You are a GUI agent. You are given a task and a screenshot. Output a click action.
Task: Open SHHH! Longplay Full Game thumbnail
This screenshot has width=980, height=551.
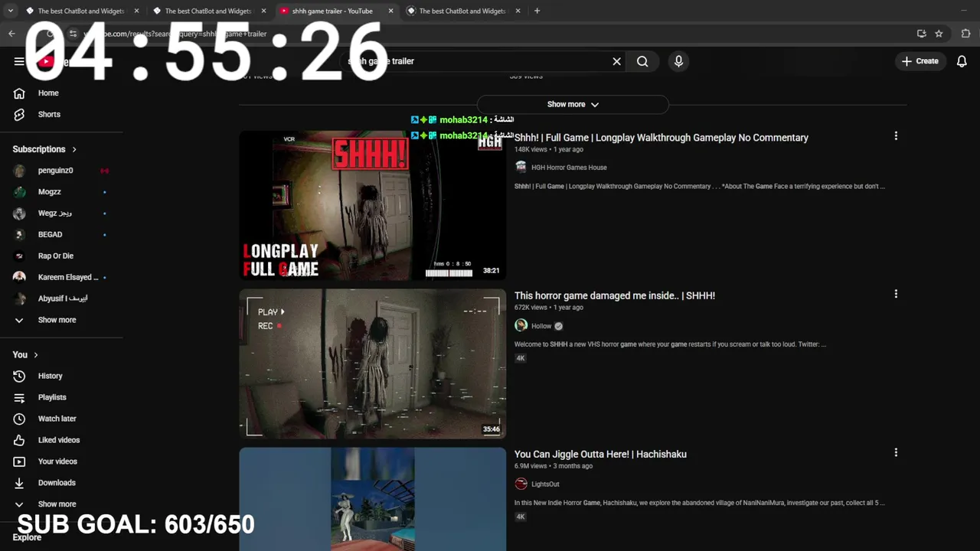point(373,205)
